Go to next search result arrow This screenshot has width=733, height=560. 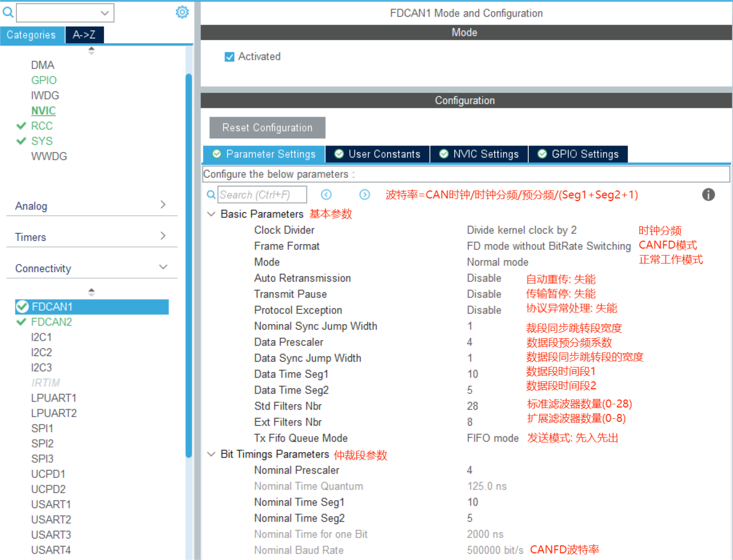(365, 195)
